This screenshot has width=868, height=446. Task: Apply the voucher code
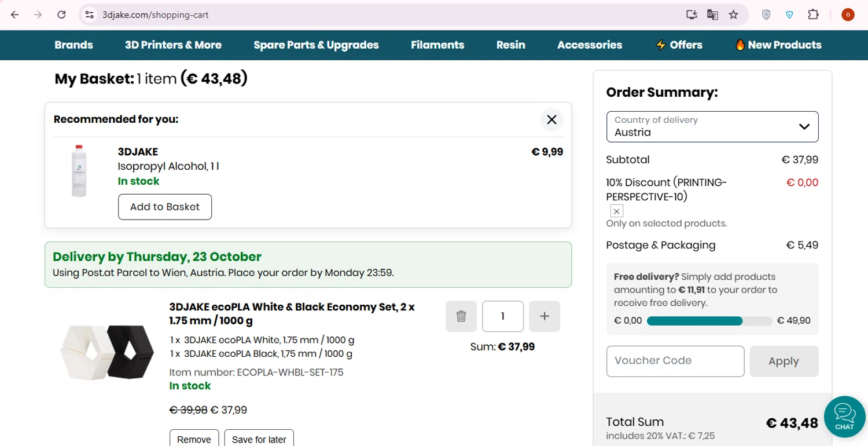(784, 361)
